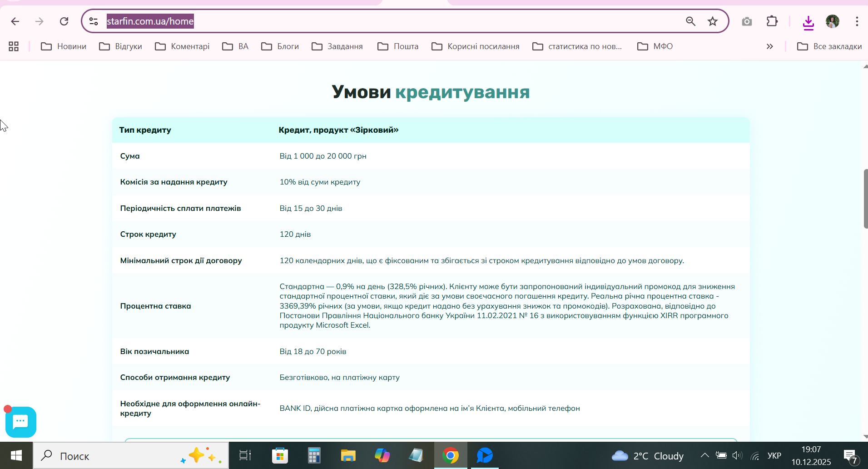
Task: Open the Відгуки bookmarks folder
Action: coord(121,46)
